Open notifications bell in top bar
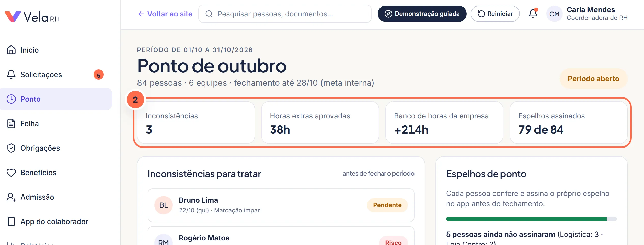The height and width of the screenshot is (245, 644). pyautogui.click(x=533, y=14)
